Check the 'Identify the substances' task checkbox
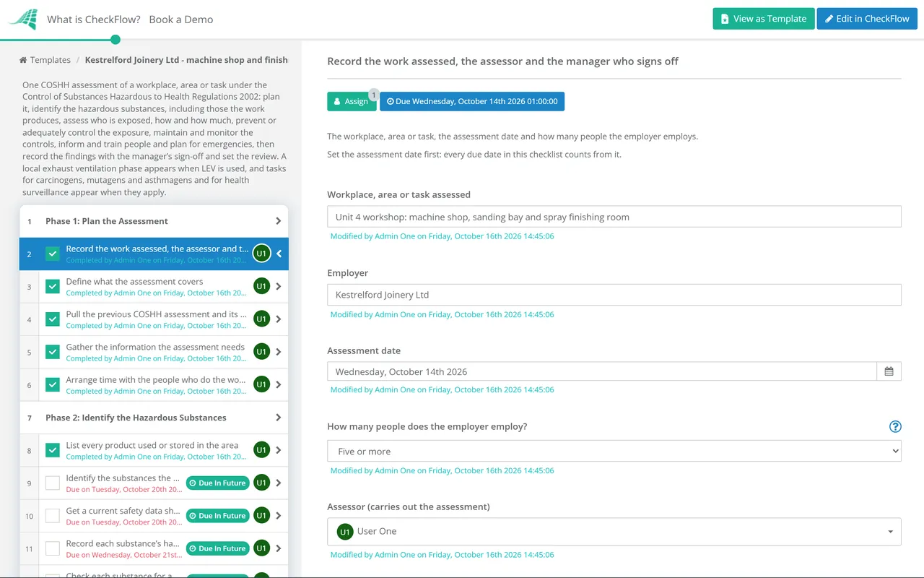 pos(53,483)
